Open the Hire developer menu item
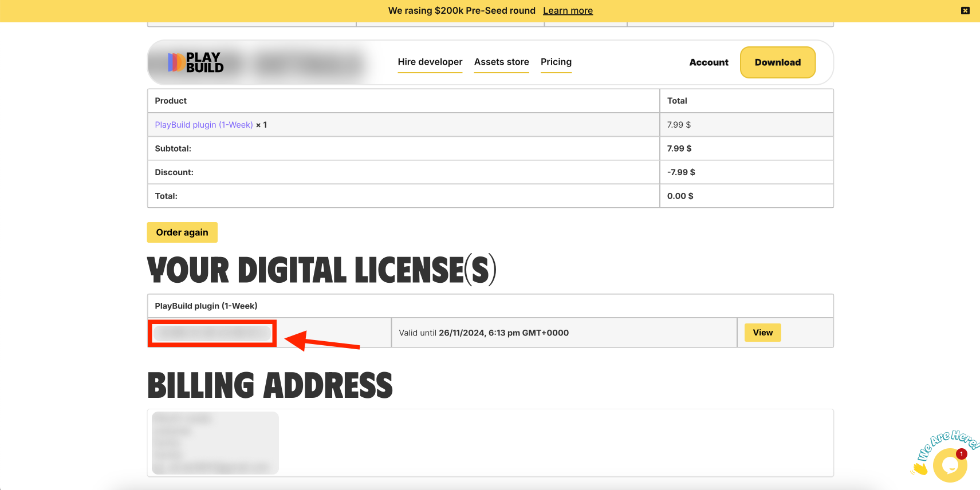 click(430, 62)
